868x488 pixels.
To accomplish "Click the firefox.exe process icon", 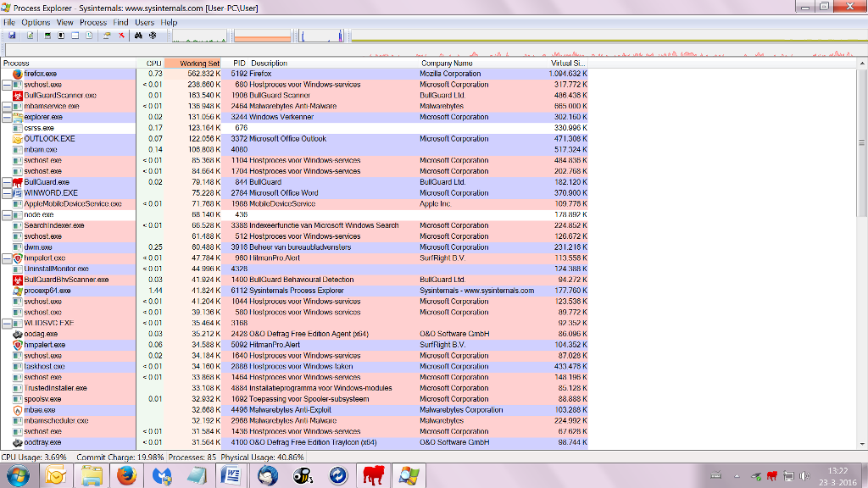I will pyautogui.click(x=17, y=74).
